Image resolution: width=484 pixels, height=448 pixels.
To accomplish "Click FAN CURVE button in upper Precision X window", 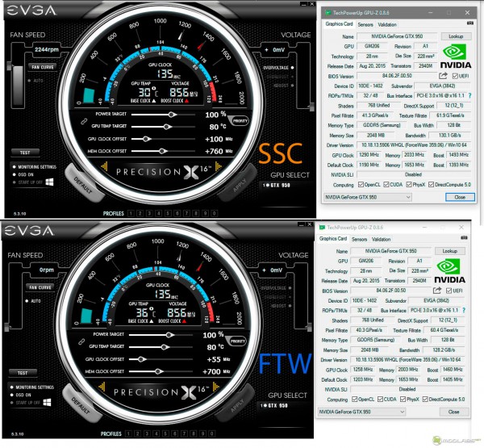I will coord(43,67).
